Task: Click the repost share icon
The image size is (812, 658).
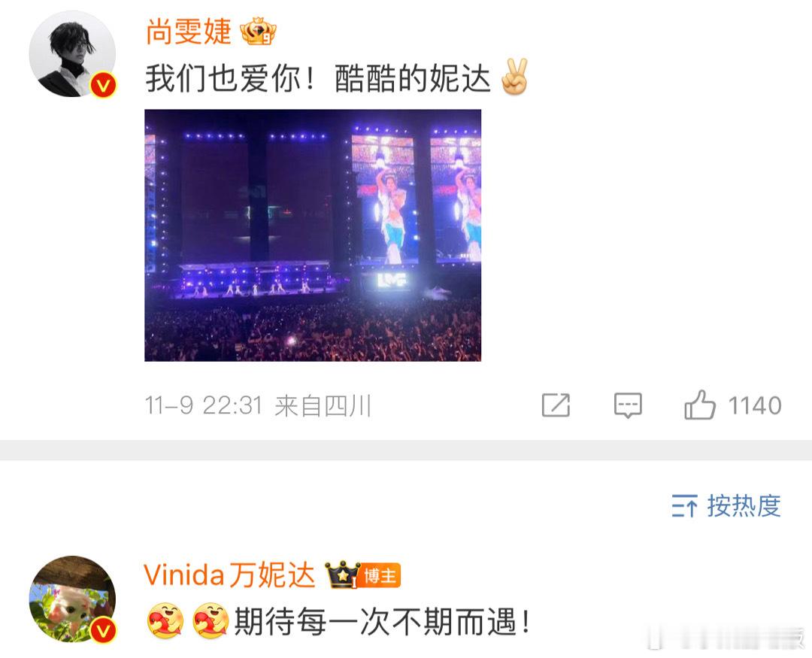Action: 556,405
